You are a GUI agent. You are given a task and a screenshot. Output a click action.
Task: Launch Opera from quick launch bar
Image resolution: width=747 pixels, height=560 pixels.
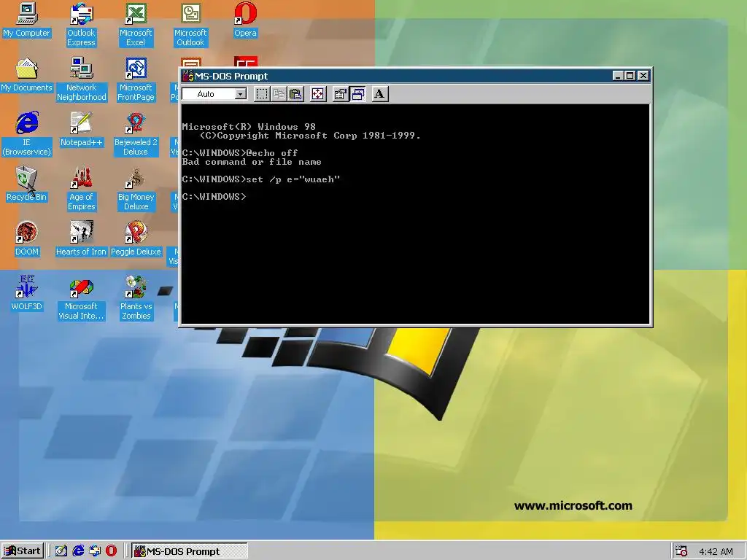coord(111,551)
